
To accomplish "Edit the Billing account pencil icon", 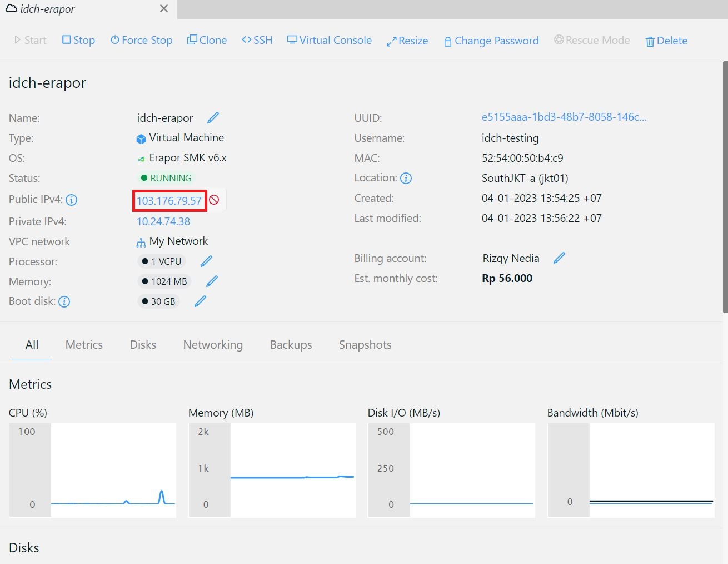I will tap(559, 258).
